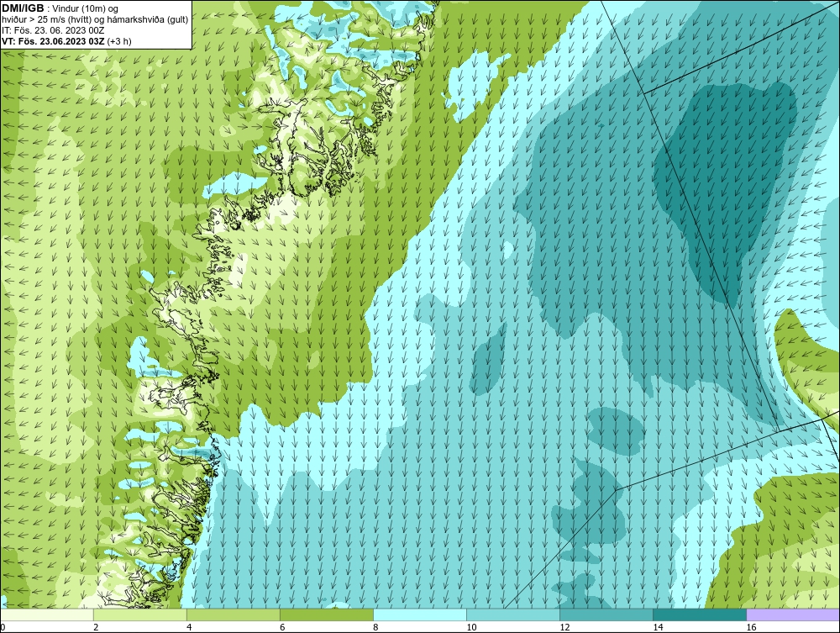The width and height of the screenshot is (840, 633).
Task: Click the 8–10 m/s pale cyan legend swatch
Action: 420,615
